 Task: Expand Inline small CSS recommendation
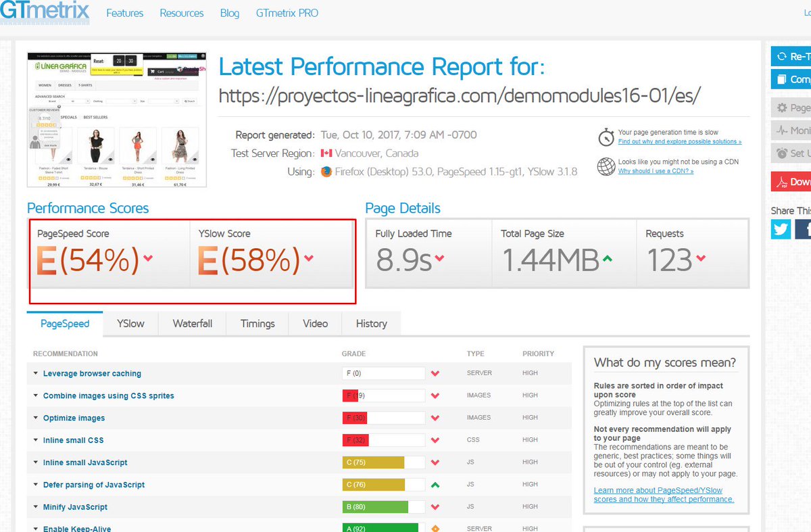click(73, 441)
